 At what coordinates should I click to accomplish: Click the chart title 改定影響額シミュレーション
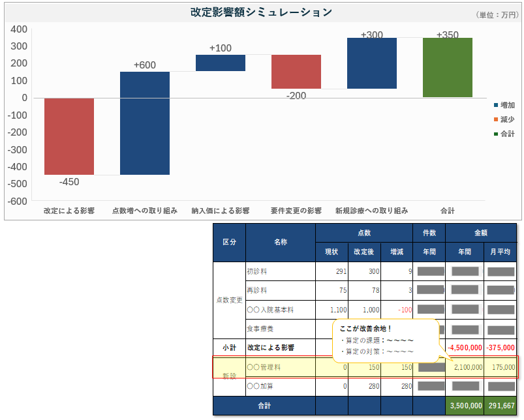pos(261,12)
